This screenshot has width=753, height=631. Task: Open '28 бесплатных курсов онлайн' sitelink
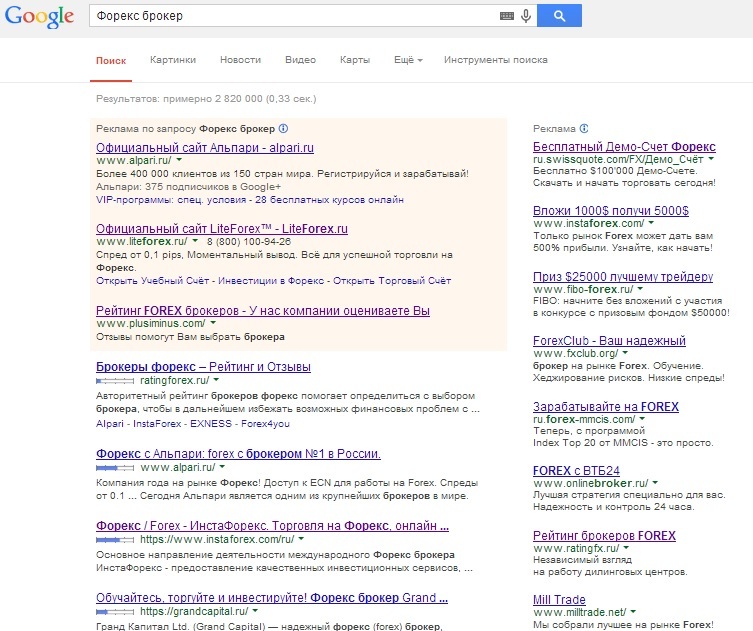pyautogui.click(x=329, y=200)
